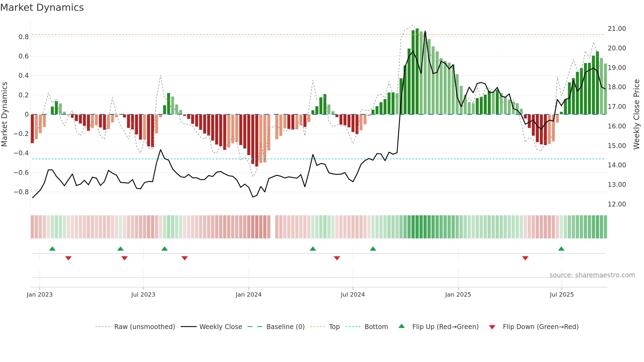Click the 'Market Dynamics' chart title

(x=42, y=8)
